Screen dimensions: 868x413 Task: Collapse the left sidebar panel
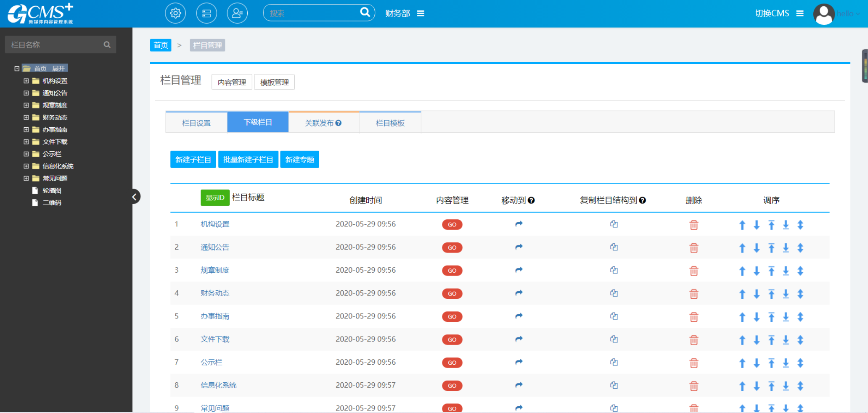[x=135, y=197]
